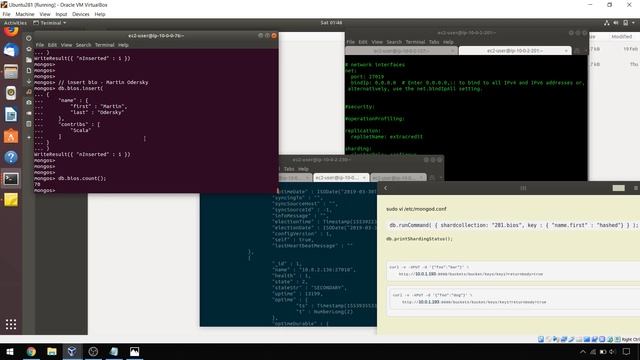Open the Help icon in the dock
Image resolution: width=640 pixels, height=360 pixels.
click(x=11, y=157)
